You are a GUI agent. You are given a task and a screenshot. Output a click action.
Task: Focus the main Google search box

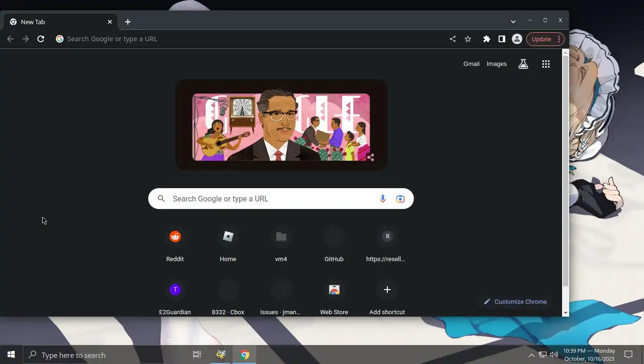[x=281, y=199]
